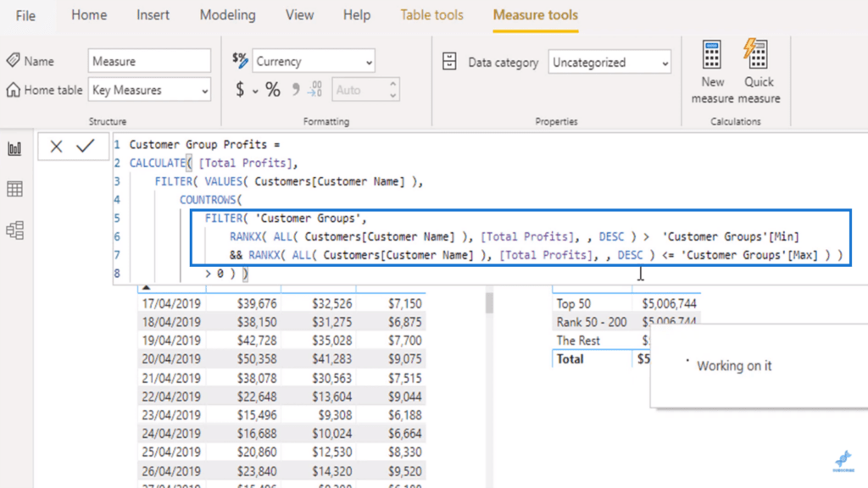Switch to Report view in sidebar
Image resolution: width=868 pixels, height=488 pixels.
pos(15,148)
